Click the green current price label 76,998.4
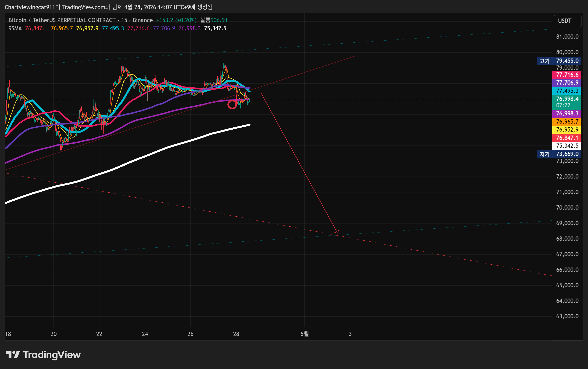The height and width of the screenshot is (369, 588). [x=566, y=99]
